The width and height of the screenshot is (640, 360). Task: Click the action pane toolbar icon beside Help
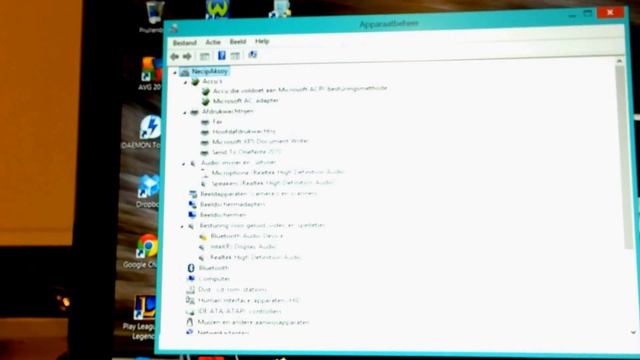pos(235,56)
